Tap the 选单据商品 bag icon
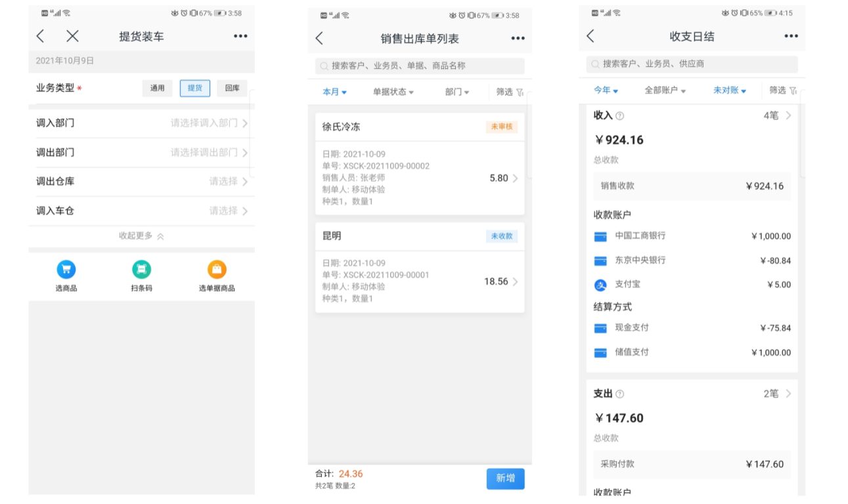 (217, 269)
